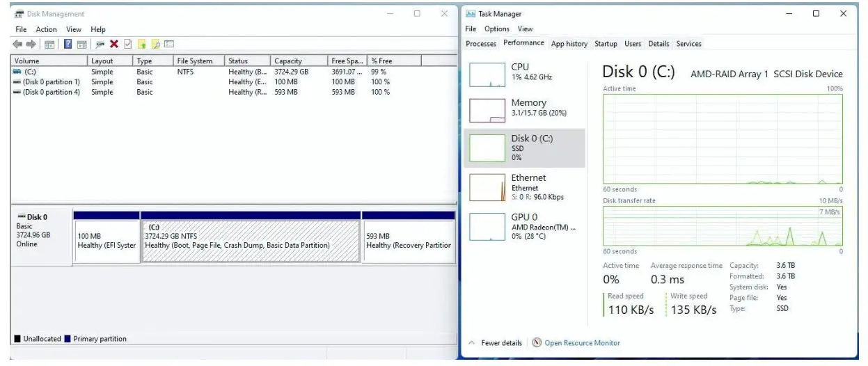Click the red X delete icon in toolbar
Screen dimensions: 868x366
114,44
